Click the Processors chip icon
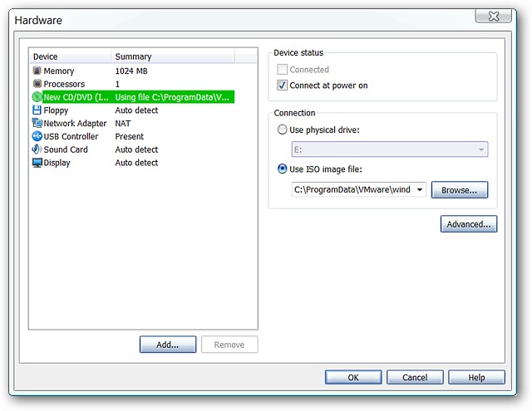Image resolution: width=532 pixels, height=411 pixels. [x=37, y=83]
